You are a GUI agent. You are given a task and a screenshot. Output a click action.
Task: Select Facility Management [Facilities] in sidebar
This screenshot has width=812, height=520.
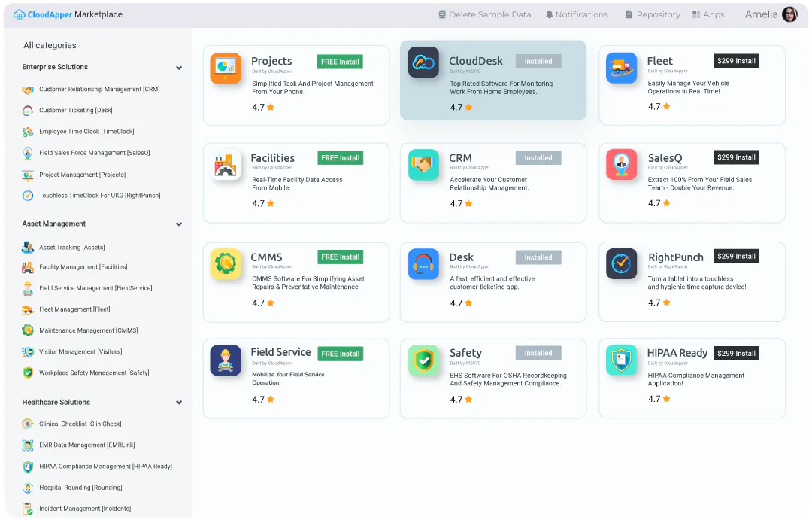pos(83,267)
